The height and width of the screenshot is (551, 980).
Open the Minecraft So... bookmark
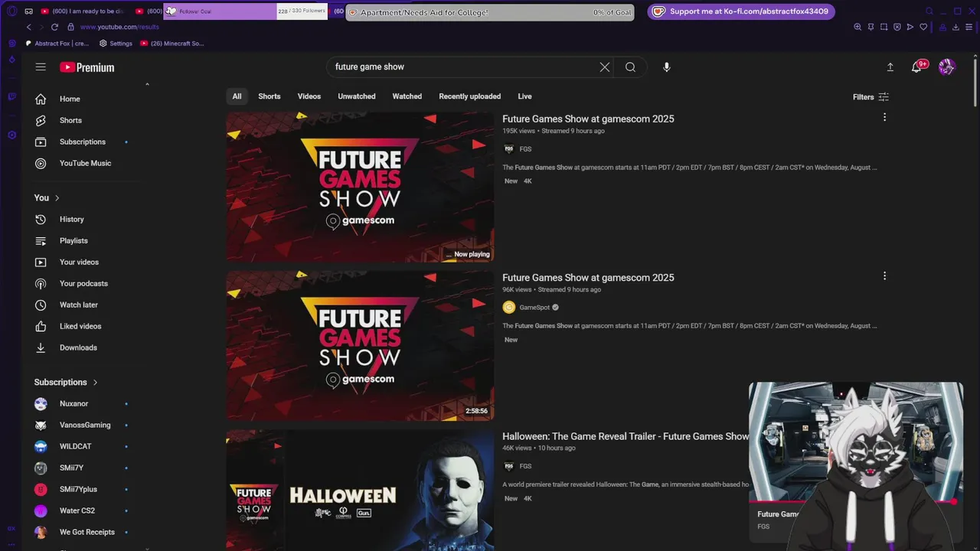pos(172,44)
